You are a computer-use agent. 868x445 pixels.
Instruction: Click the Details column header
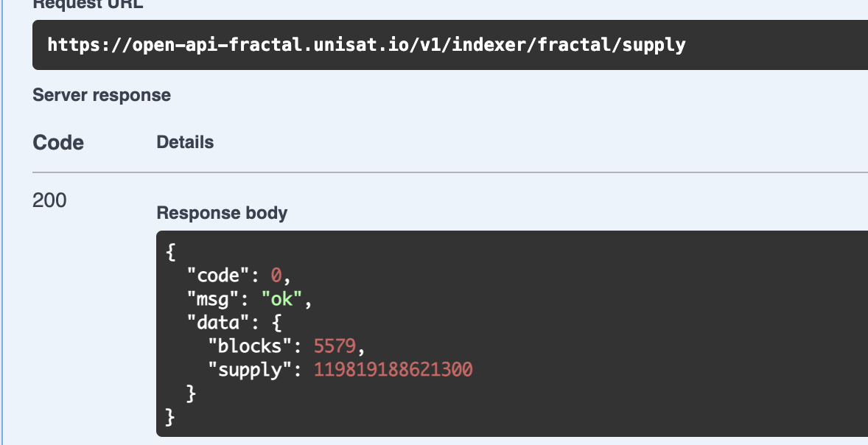[x=185, y=142]
